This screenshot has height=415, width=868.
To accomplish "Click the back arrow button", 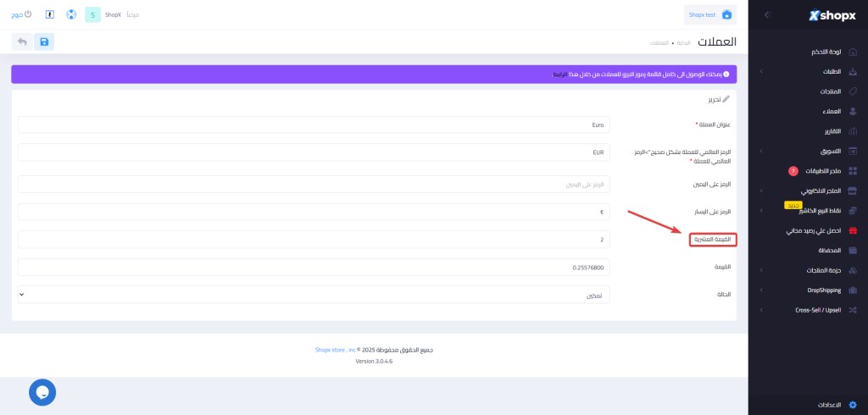I will click(21, 41).
